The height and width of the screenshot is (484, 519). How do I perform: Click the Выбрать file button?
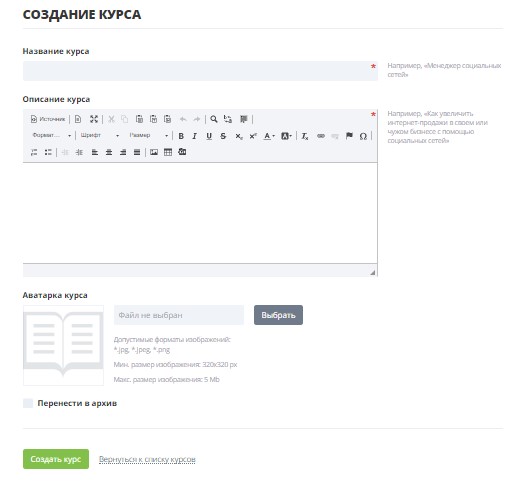click(x=278, y=315)
